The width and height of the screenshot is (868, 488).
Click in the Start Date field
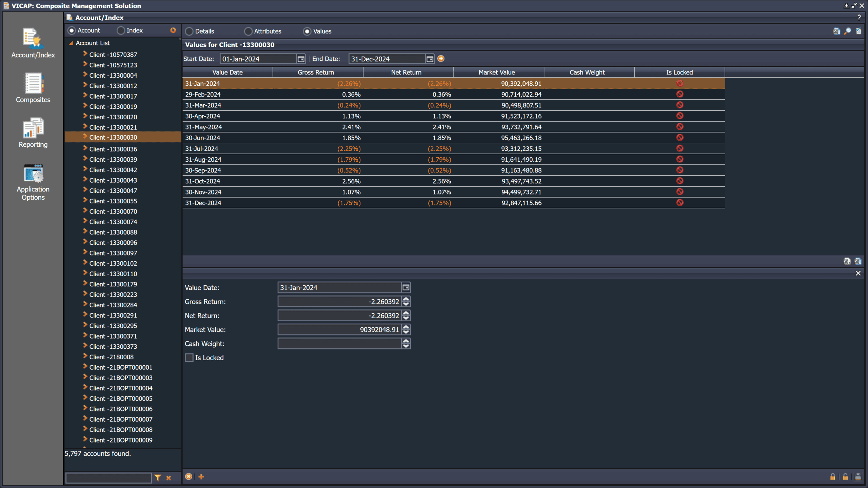click(258, 59)
